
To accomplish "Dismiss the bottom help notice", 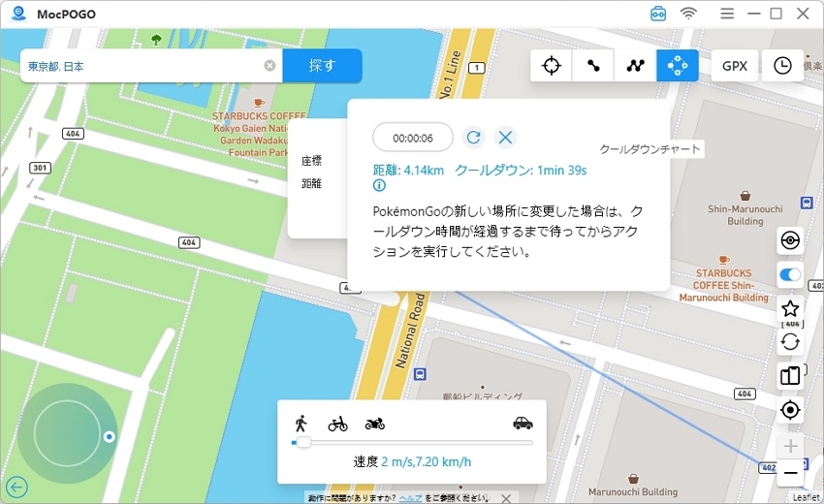I will coord(505,498).
